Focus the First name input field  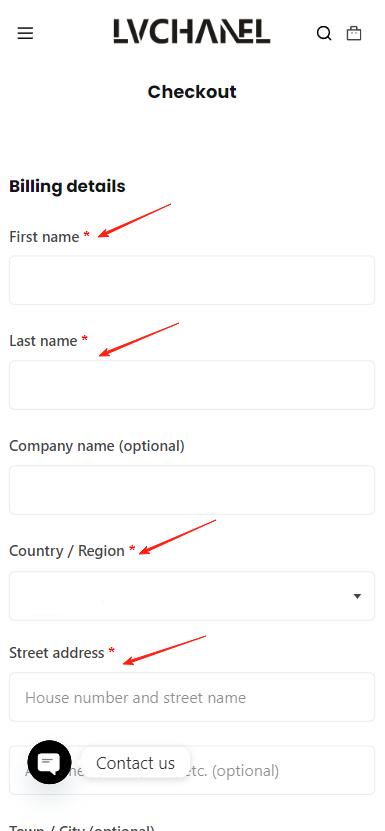tap(192, 280)
